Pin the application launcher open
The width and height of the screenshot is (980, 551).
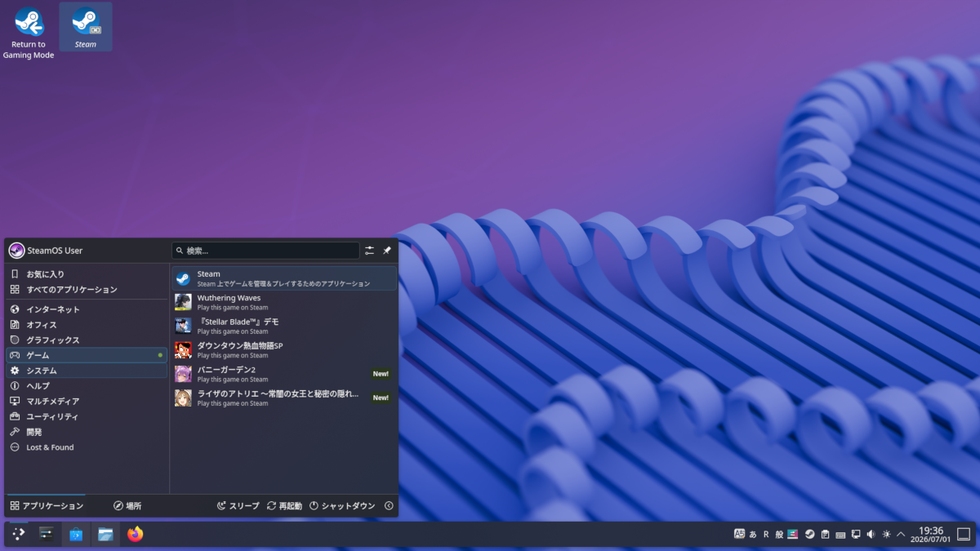[387, 251]
